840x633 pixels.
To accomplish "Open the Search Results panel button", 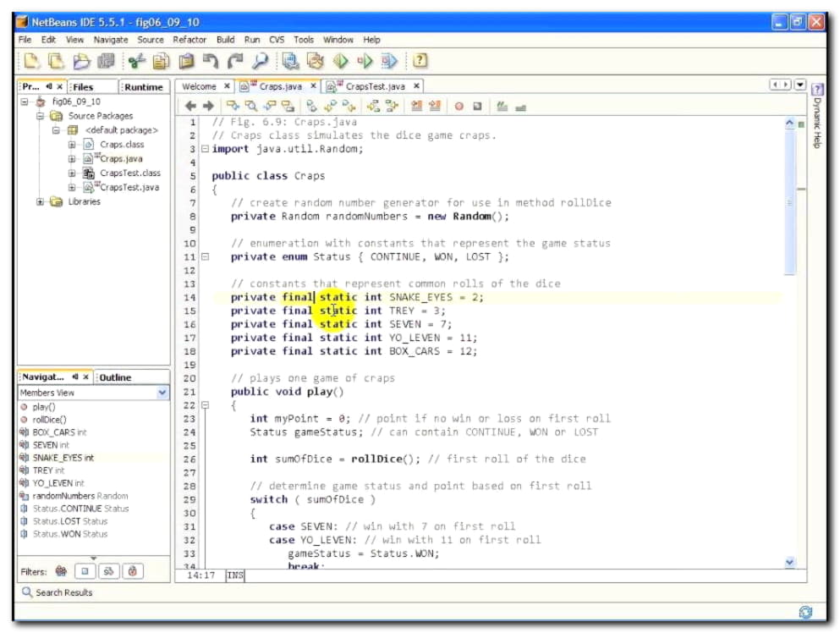I will point(58,592).
